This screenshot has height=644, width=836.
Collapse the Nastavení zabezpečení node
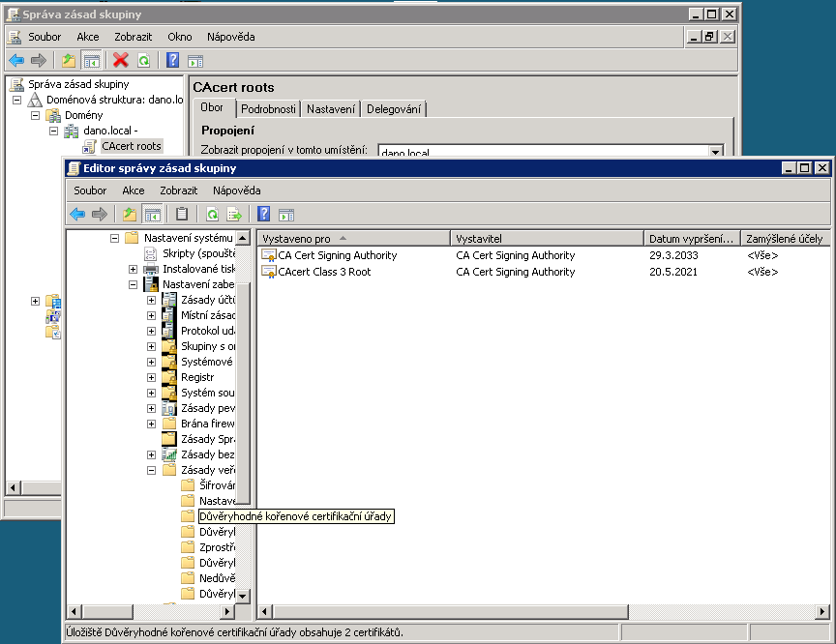(x=133, y=284)
